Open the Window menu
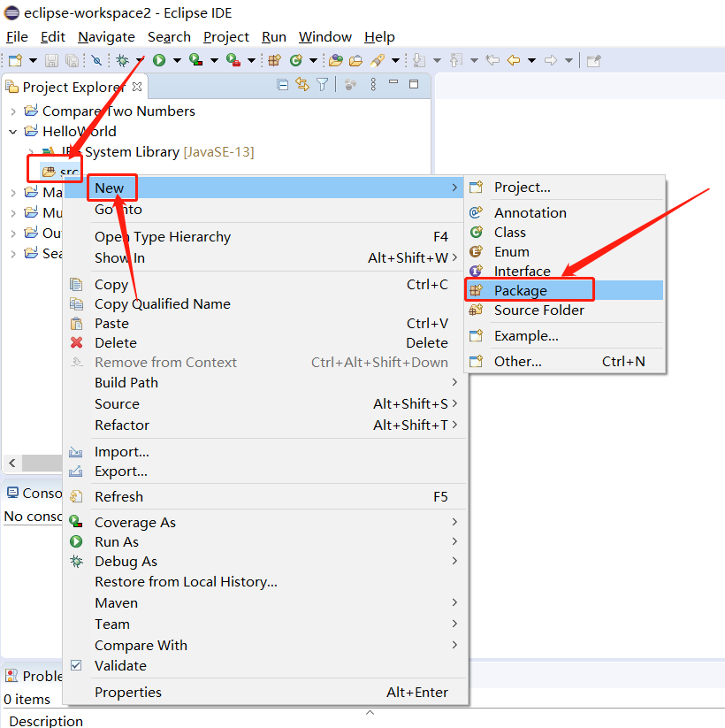Screen dimensions: 725x728 [324, 36]
